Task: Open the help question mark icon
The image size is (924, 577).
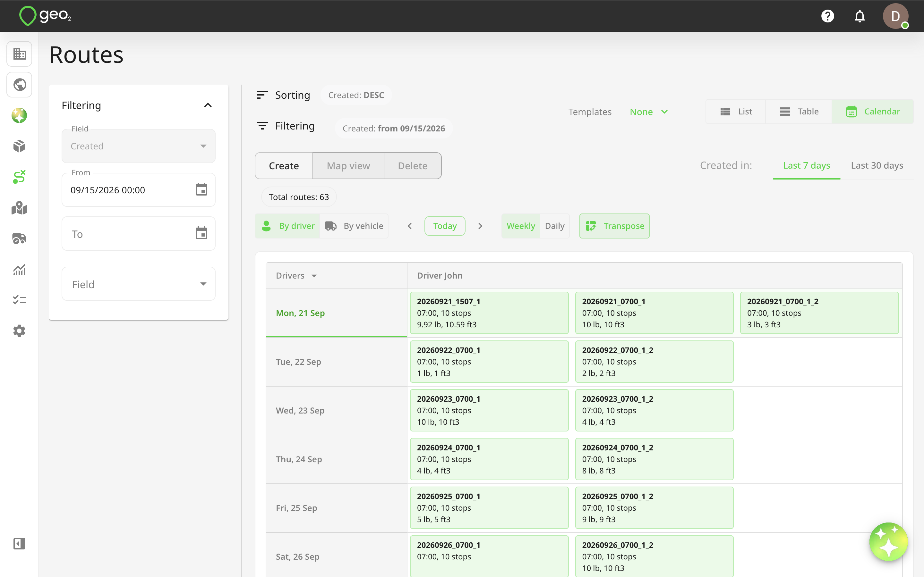Action: [827, 16]
